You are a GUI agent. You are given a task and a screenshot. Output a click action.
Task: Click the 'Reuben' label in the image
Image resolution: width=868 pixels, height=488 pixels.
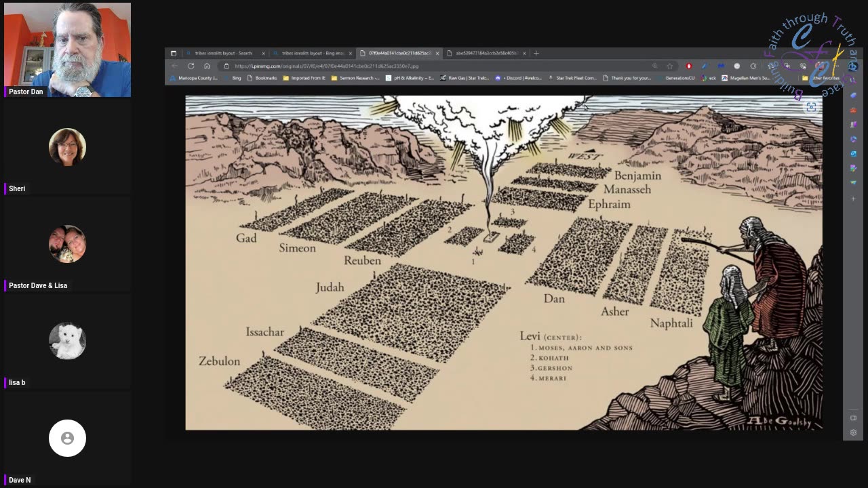point(362,260)
